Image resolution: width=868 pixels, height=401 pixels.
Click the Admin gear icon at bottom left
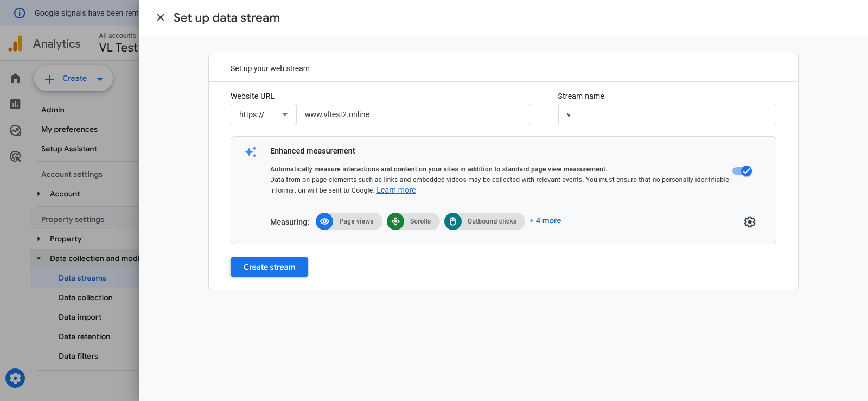tap(15, 378)
